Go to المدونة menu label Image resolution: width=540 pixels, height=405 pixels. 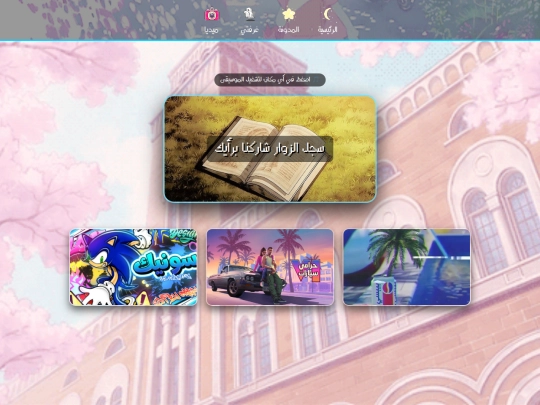pyautogui.click(x=289, y=30)
